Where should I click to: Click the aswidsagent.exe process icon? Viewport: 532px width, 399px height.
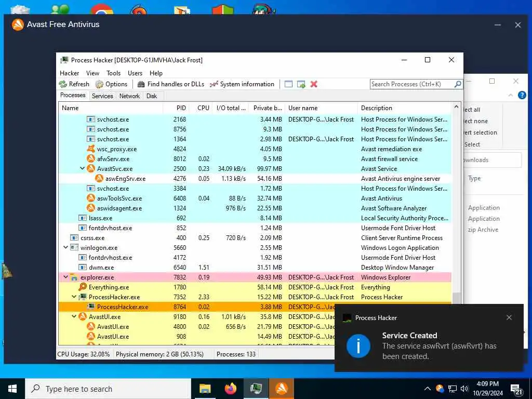(90, 208)
